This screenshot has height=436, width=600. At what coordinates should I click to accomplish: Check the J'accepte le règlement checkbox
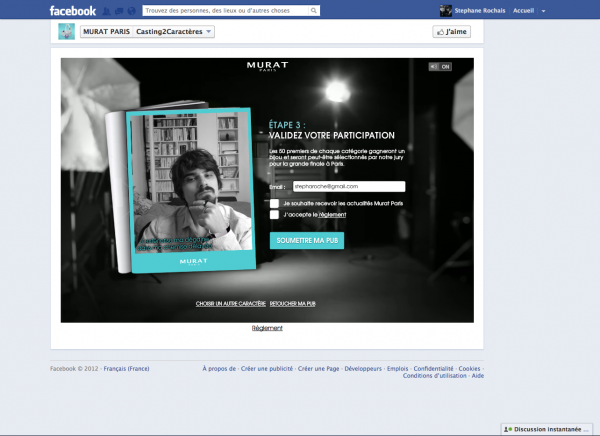[x=274, y=214]
